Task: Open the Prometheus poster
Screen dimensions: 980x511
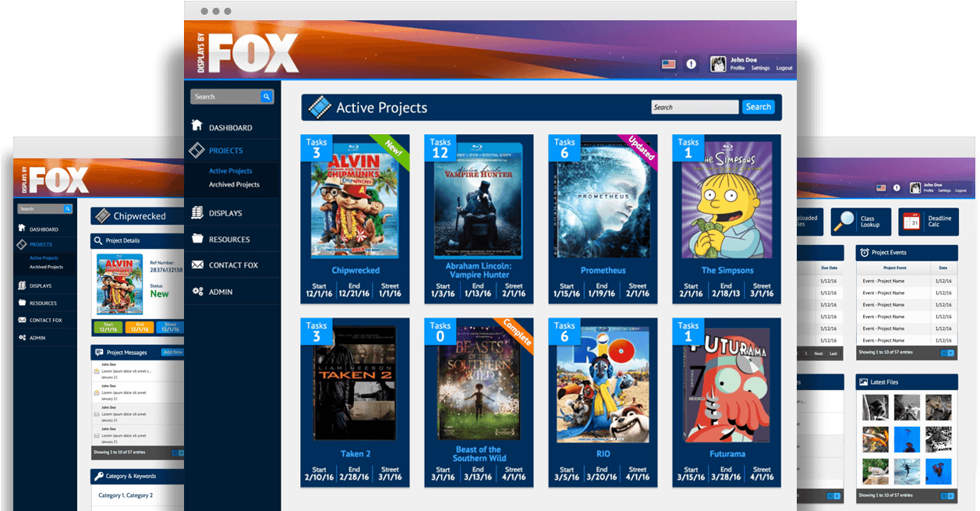Action: [x=603, y=199]
